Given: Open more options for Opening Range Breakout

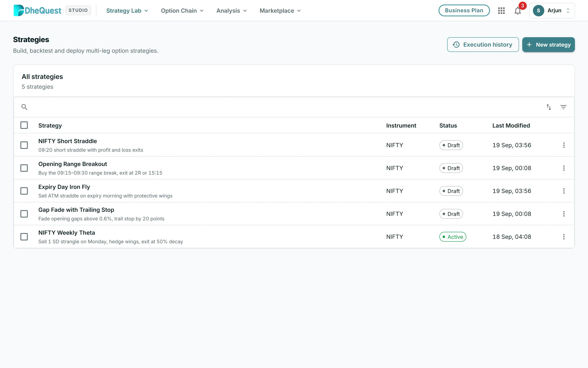Looking at the screenshot, I should click(564, 168).
